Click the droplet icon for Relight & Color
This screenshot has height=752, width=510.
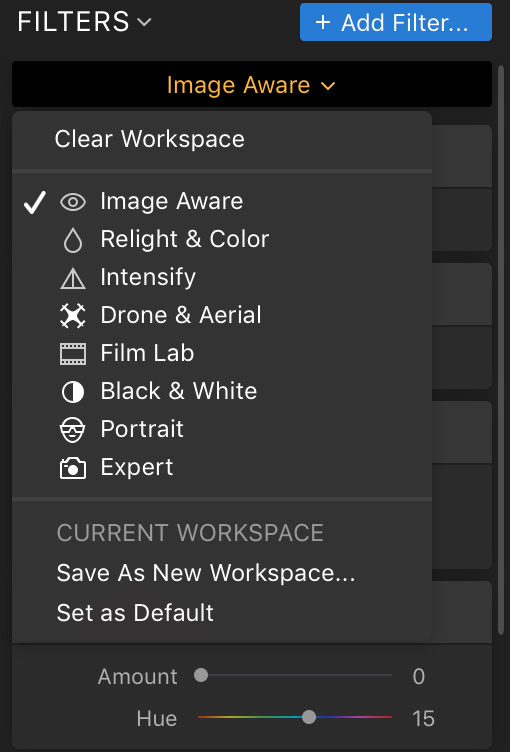point(73,240)
